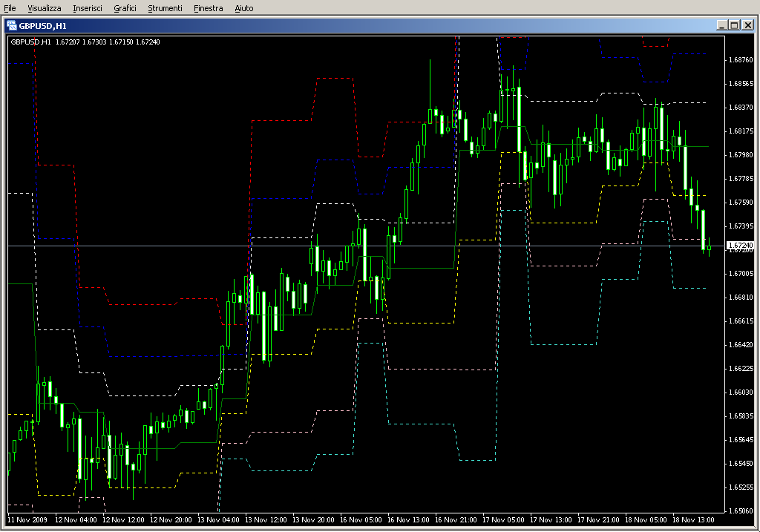This screenshot has height=532, width=760.
Task: Click the GBPUSD,H1 chart window icon
Action: click(11, 25)
